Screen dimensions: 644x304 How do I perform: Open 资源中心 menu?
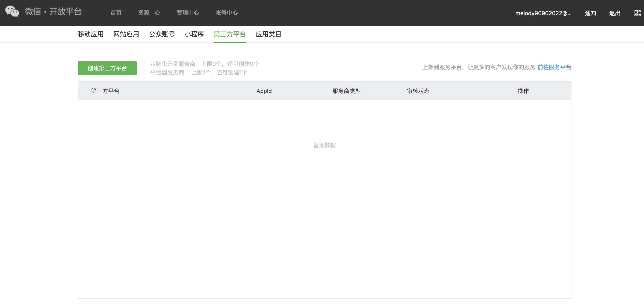point(149,13)
